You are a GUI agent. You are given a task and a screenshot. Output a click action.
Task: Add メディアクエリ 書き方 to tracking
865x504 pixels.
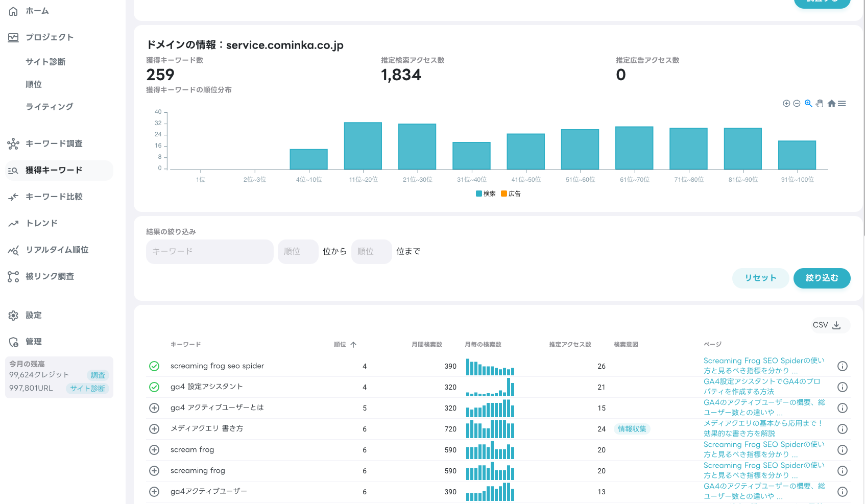coord(154,429)
